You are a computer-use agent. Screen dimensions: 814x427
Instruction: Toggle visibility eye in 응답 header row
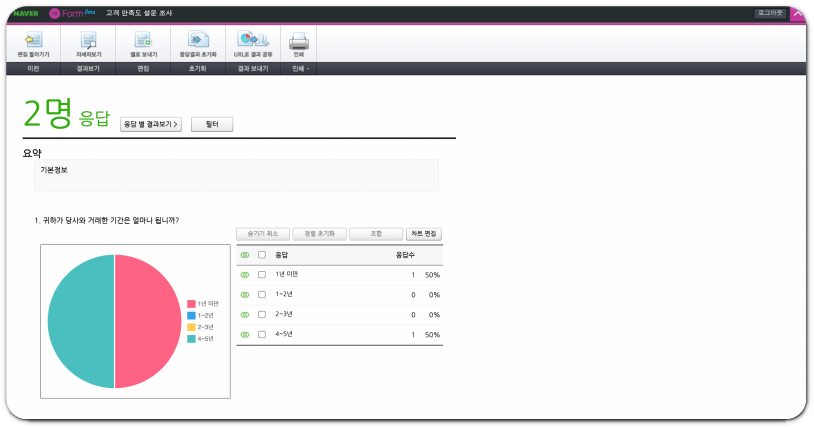[x=245, y=255]
